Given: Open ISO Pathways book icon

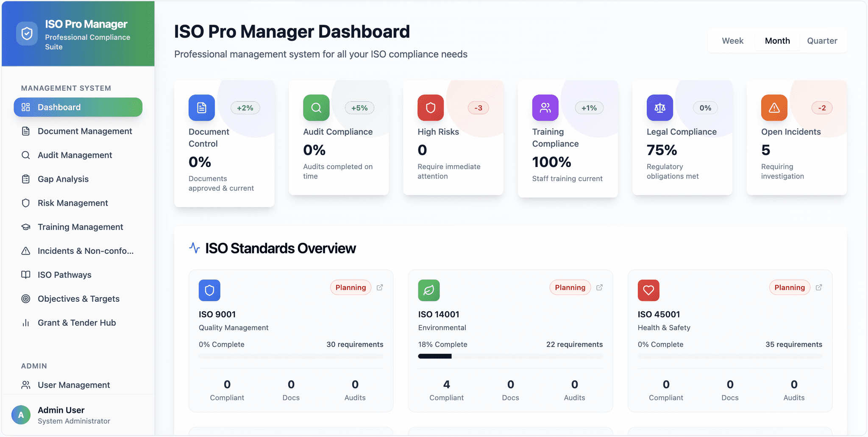Looking at the screenshot, I should click(x=26, y=275).
